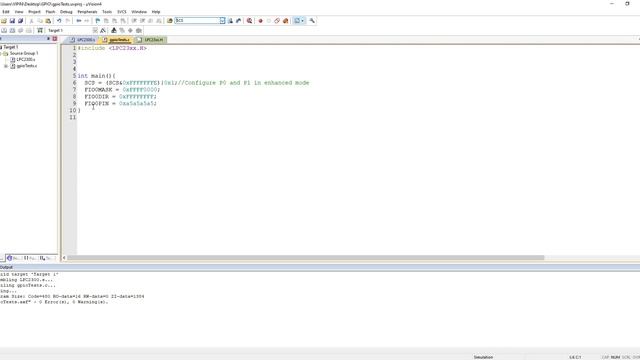Click the Configuration wrench icon
This screenshot has width=640, height=360.
[x=312, y=21]
